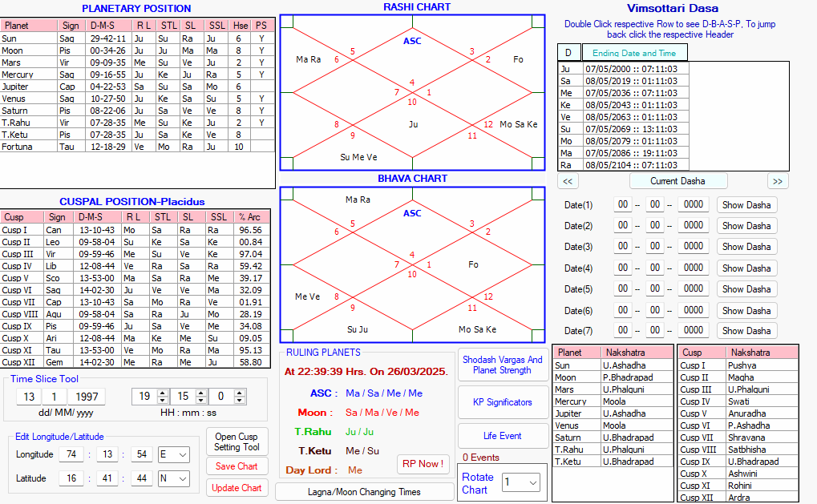
Task: Click the D column header in Dasa table
Action: [x=568, y=53]
